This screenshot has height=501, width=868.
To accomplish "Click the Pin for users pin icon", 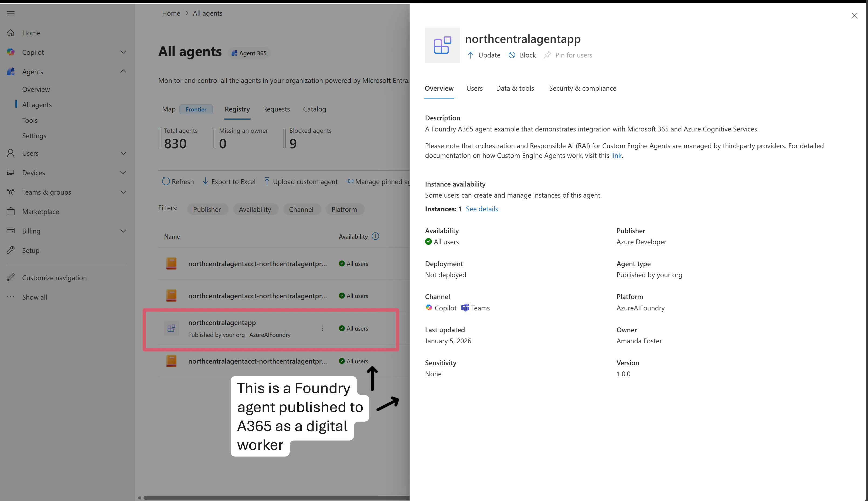I will 547,55.
